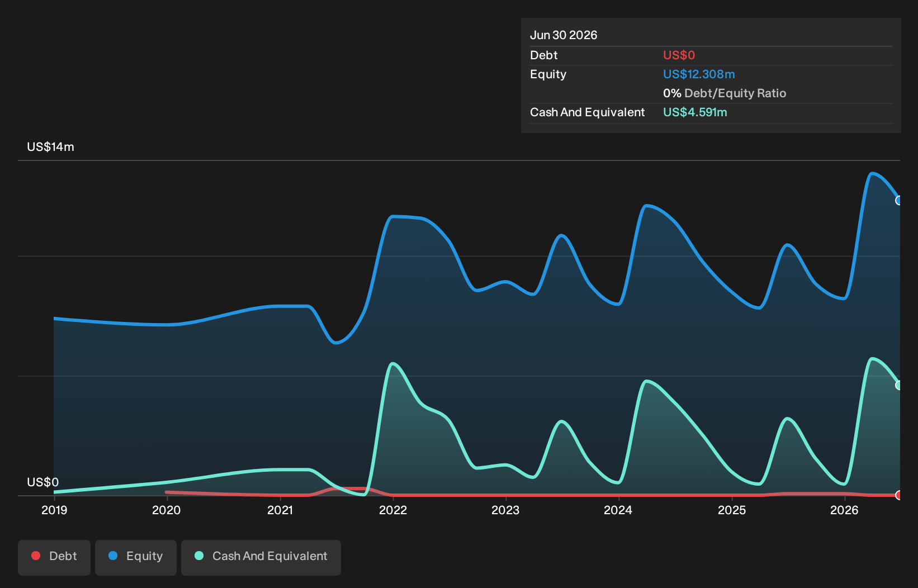This screenshot has width=918, height=588.
Task: Click the Jun 30 2026 tooltip date
Action: pyautogui.click(x=564, y=35)
